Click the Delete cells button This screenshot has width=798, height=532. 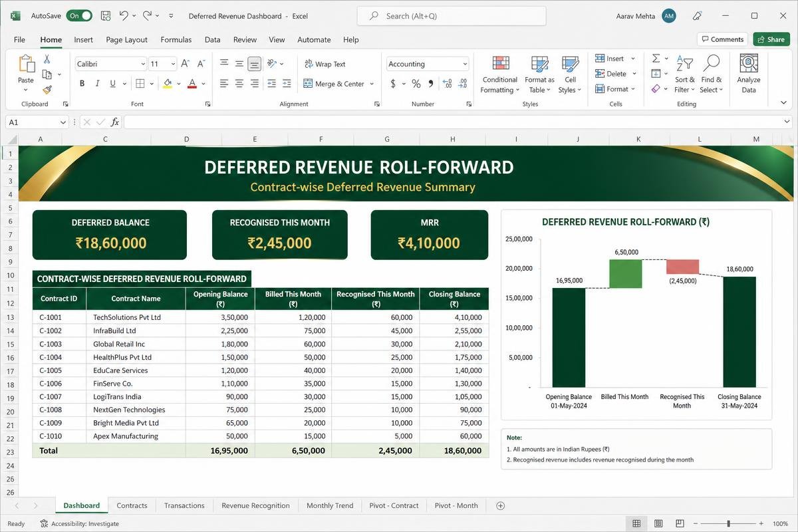point(616,74)
